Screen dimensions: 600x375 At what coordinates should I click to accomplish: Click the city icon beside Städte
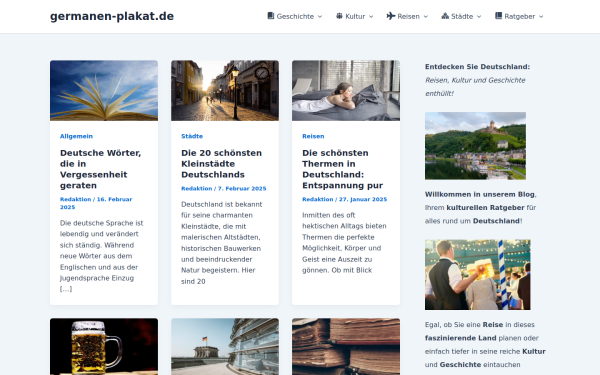445,16
